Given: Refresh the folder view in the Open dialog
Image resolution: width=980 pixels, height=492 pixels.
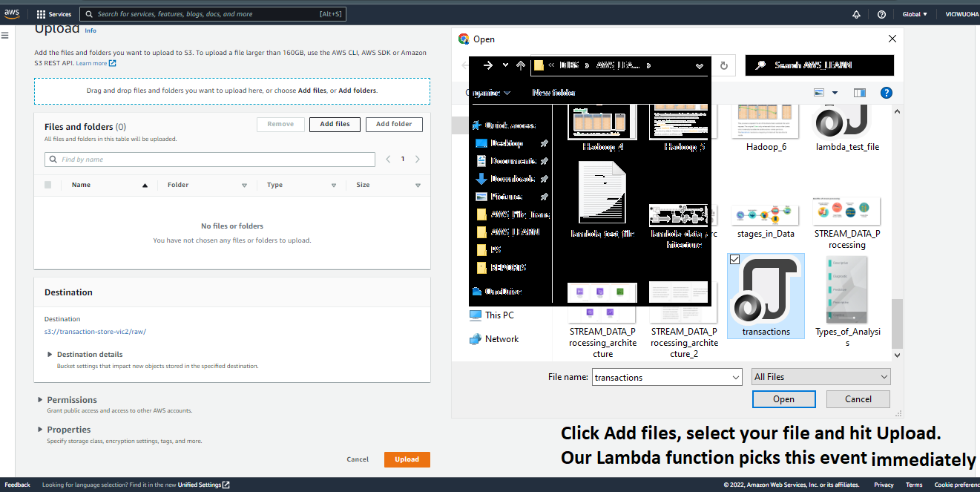Looking at the screenshot, I should point(724,65).
